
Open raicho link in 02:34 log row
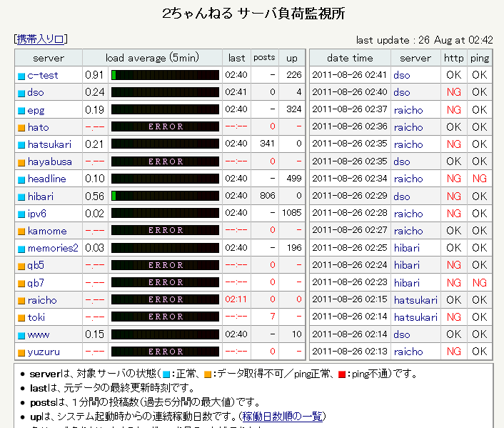(x=408, y=179)
